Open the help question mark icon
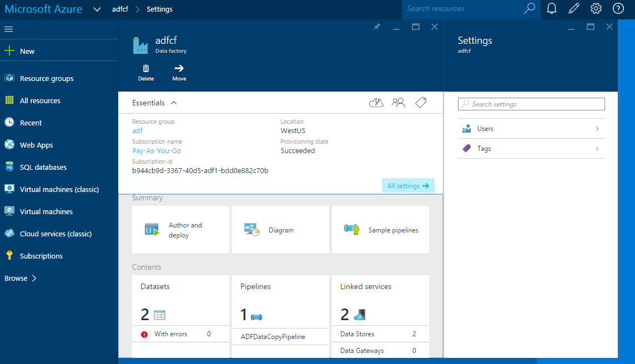 click(x=618, y=8)
